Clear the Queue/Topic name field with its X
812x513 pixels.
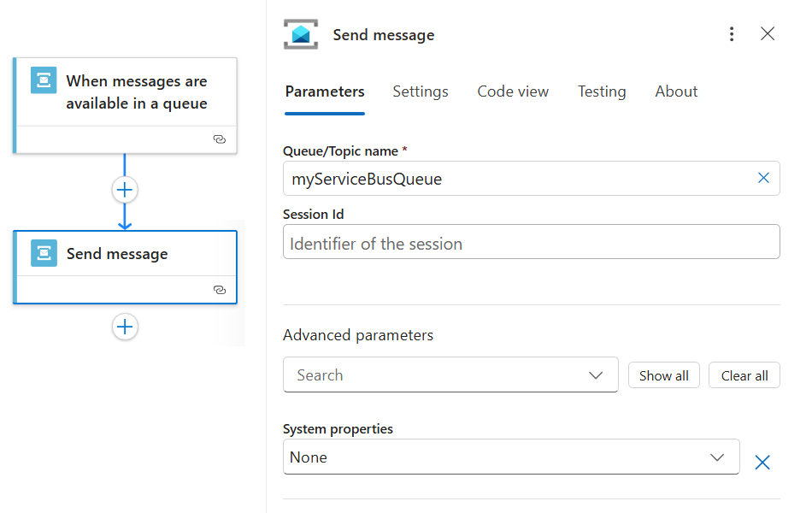pyautogui.click(x=763, y=178)
